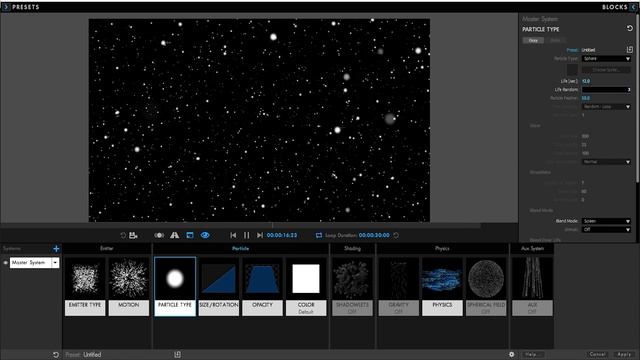The width and height of the screenshot is (640, 360).
Task: Open the Physics block thumbnail
Action: [442, 279]
